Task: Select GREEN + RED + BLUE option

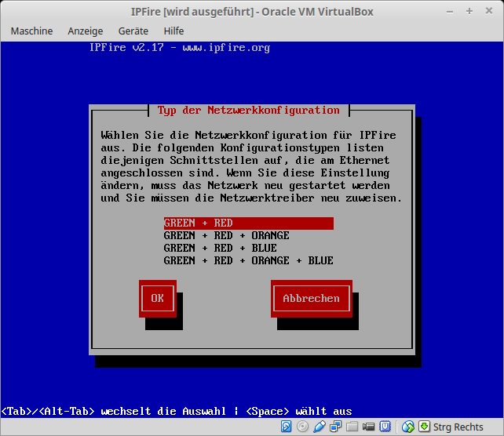Action: tap(220, 248)
